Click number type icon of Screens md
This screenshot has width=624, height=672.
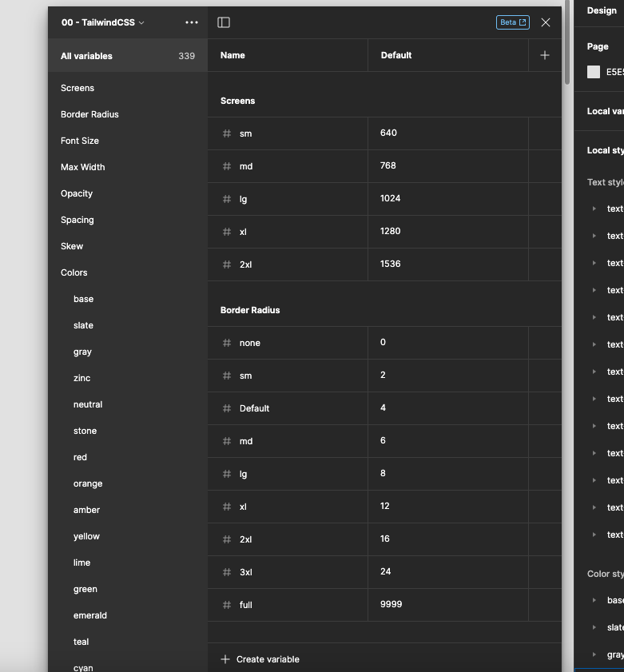pos(227,166)
